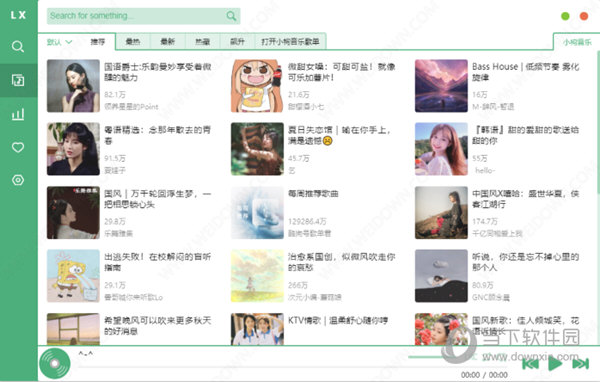Open the Bass House mountain cover
The image size is (600, 382).
(x=441, y=86)
